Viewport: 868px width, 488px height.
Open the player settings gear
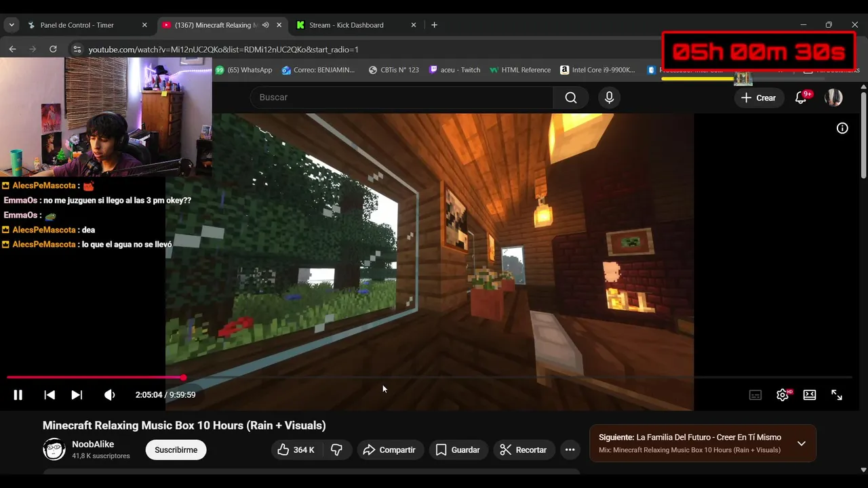[x=783, y=395]
